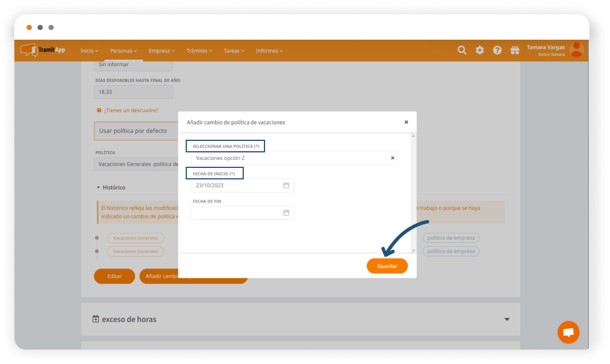Click the Editar button
The image size is (610, 364).
click(x=114, y=277)
